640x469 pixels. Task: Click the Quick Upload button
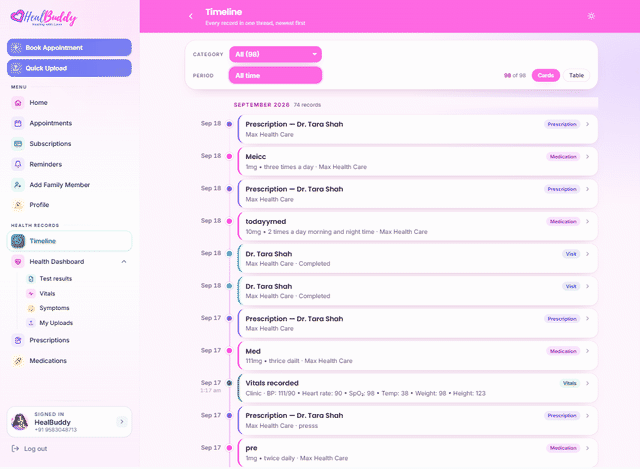pyautogui.click(x=69, y=68)
